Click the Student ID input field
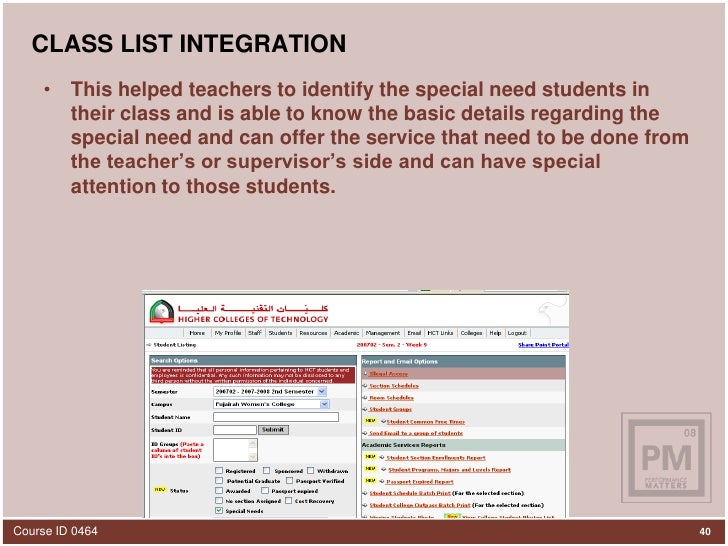 pyautogui.click(x=235, y=430)
